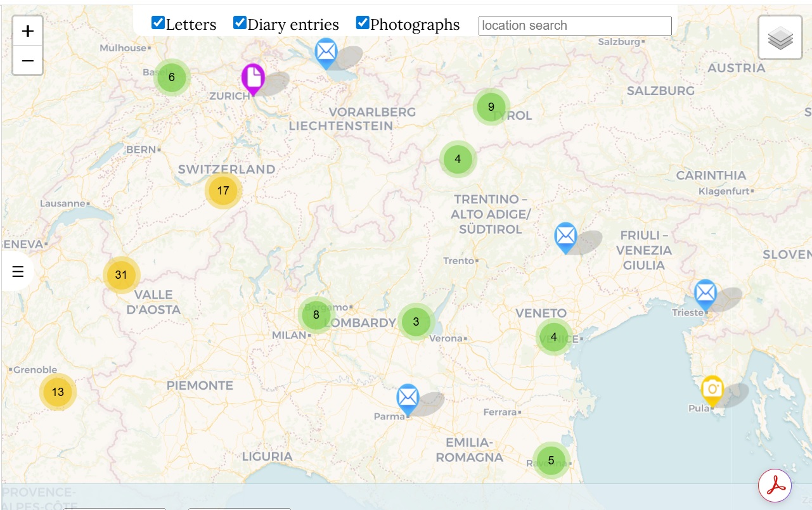Expand the hamburger sidebar menu
The height and width of the screenshot is (510, 812).
pyautogui.click(x=18, y=271)
